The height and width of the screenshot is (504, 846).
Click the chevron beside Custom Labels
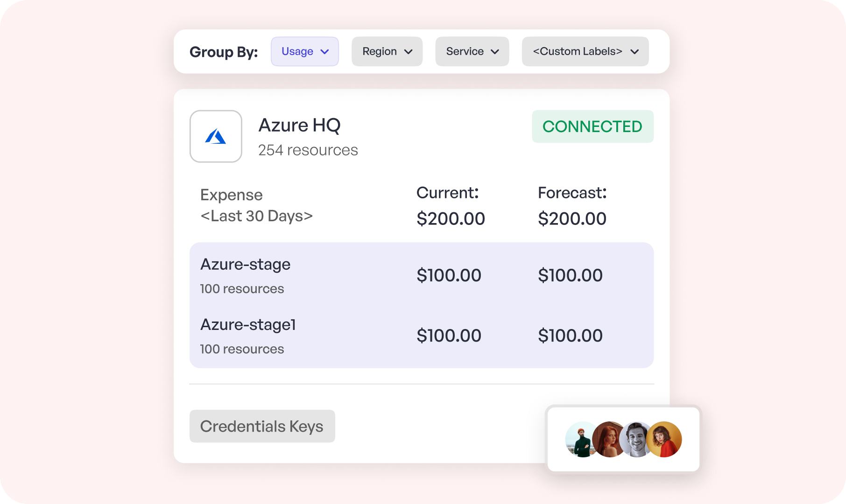[x=634, y=52]
